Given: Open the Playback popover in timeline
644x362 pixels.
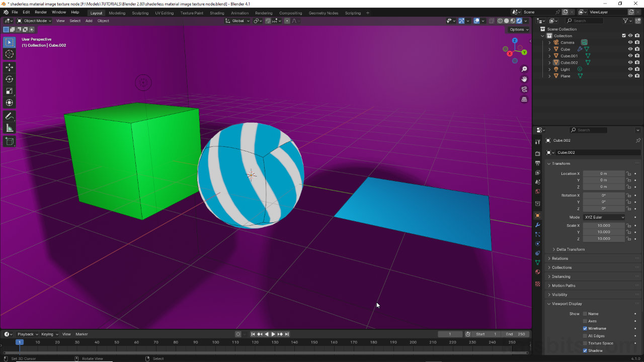Looking at the screenshot, I should (27, 334).
